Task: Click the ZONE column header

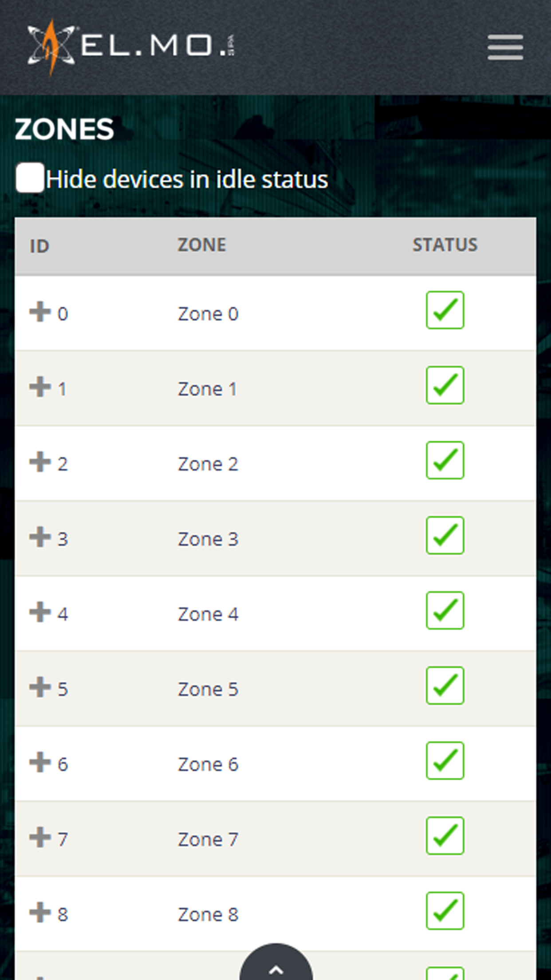Action: click(202, 245)
